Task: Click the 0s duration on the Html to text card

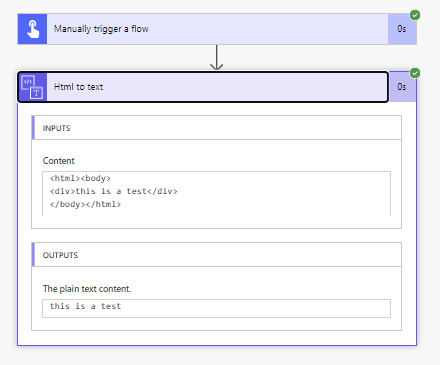Action: pos(401,87)
